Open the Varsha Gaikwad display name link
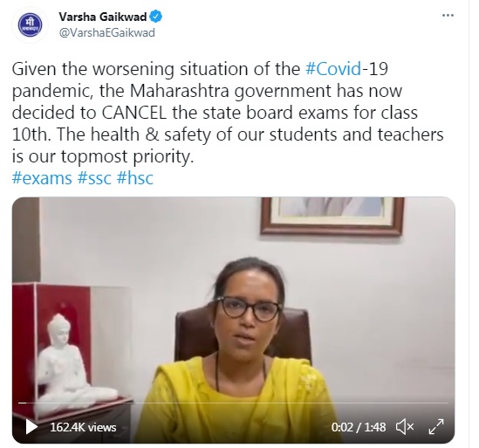The width and height of the screenshot is (479, 448). [103, 17]
